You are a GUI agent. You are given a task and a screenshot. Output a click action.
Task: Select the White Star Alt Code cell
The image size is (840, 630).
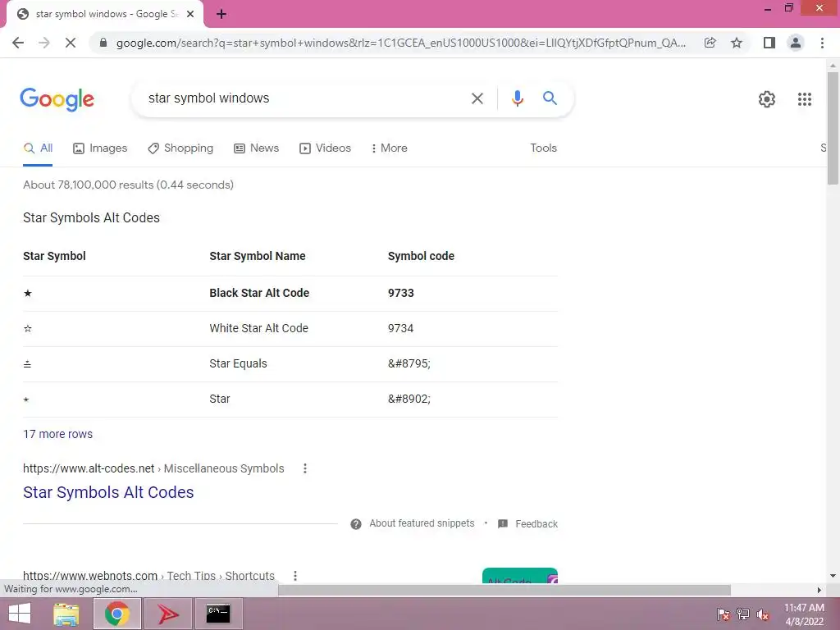(x=258, y=328)
